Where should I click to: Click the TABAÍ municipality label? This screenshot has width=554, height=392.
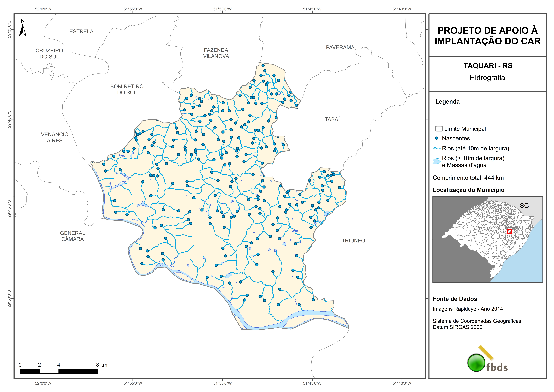(x=332, y=119)
